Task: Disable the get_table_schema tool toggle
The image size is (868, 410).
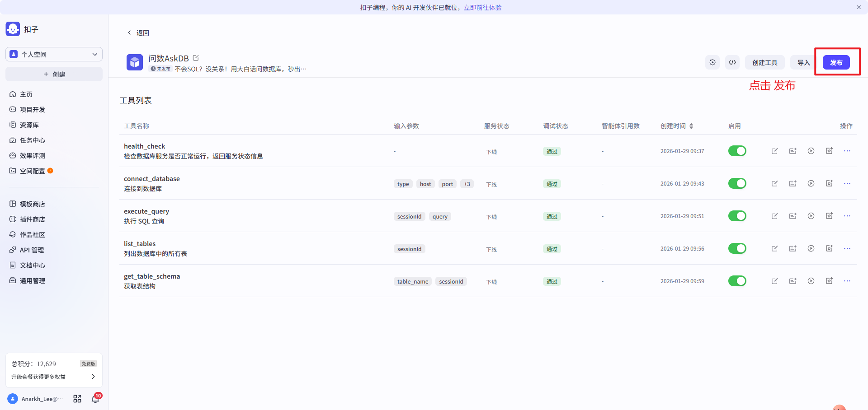Action: (737, 281)
